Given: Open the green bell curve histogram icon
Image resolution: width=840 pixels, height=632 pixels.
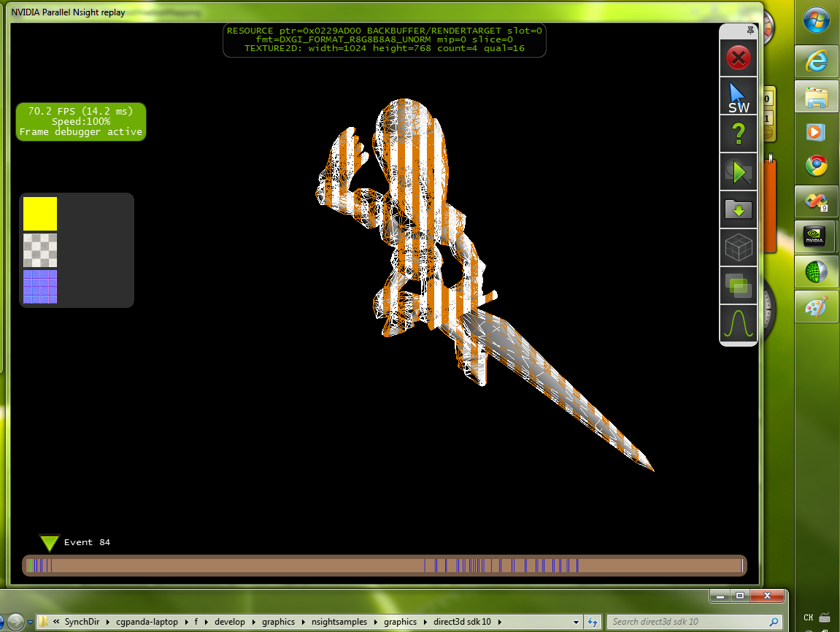Looking at the screenshot, I should [x=739, y=323].
